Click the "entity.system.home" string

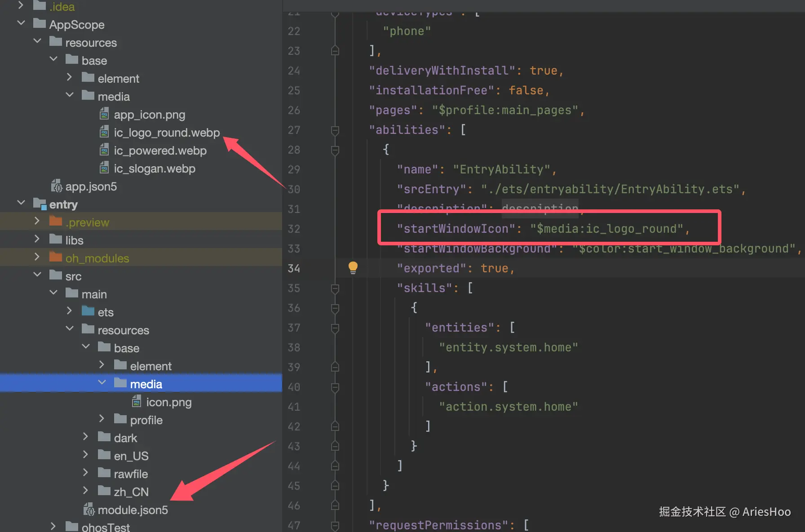click(509, 347)
